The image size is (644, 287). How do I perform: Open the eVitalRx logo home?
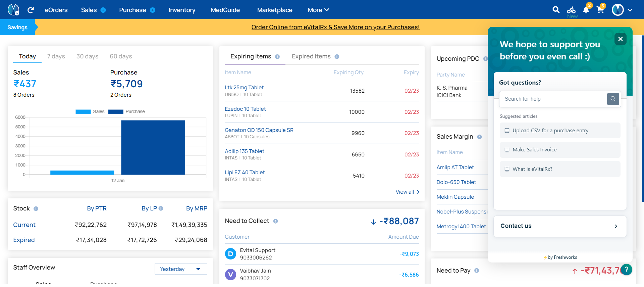click(13, 10)
